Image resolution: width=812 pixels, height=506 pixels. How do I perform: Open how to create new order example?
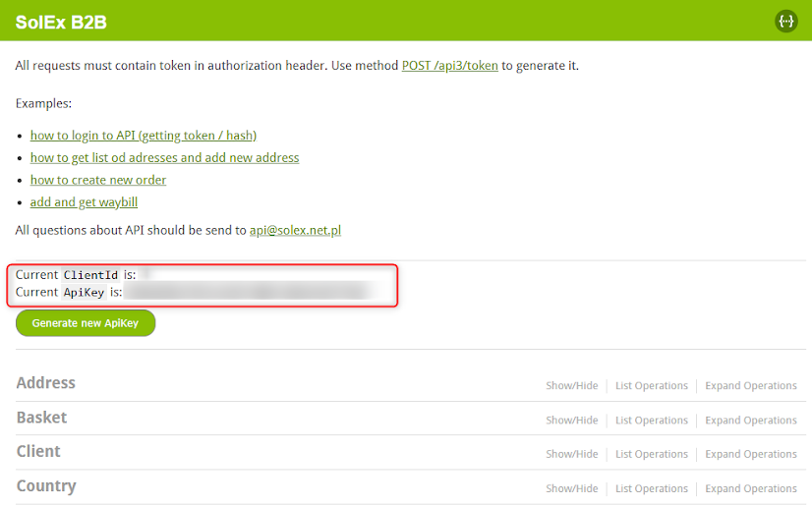click(98, 180)
